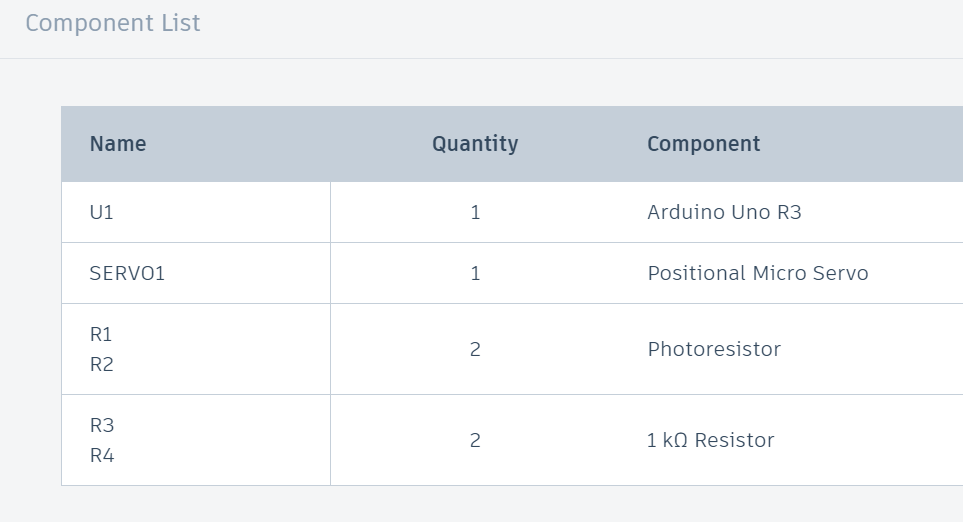Image resolution: width=963 pixels, height=522 pixels.
Task: Click the quantity value for the Photoresistor row
Action: pyautogui.click(x=475, y=349)
